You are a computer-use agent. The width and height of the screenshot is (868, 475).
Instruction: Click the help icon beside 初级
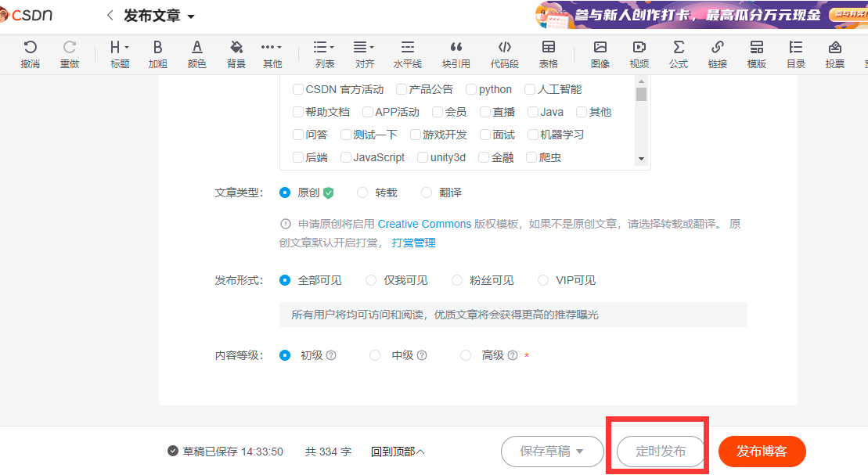[x=331, y=355]
